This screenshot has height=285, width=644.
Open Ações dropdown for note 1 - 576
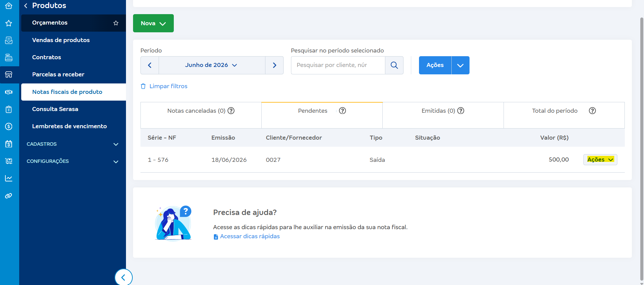tap(600, 159)
